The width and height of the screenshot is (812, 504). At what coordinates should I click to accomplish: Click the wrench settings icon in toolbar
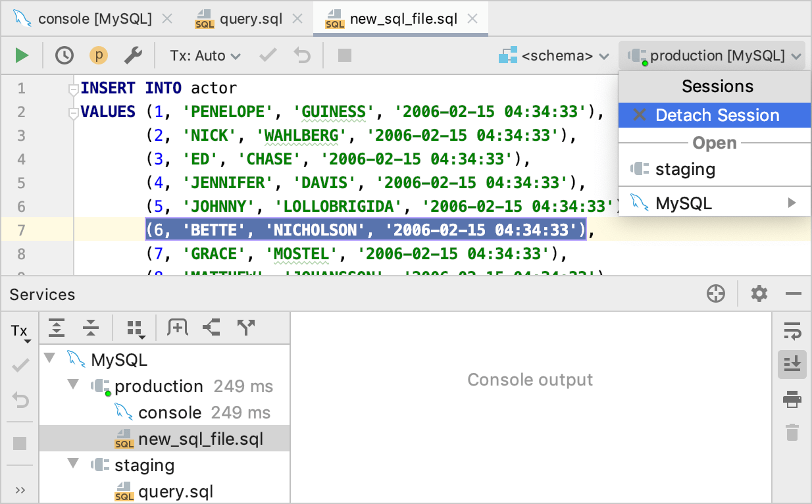coord(134,56)
